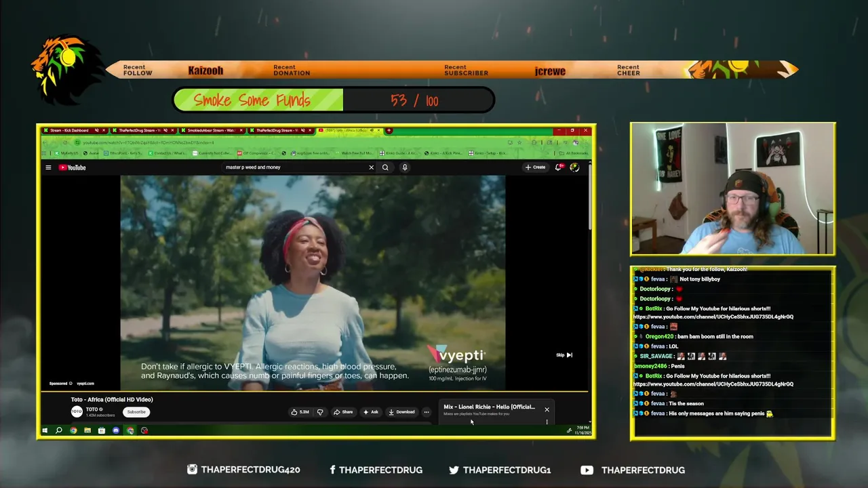Dislike the Toto Africa video
868x488 pixels.
320,412
